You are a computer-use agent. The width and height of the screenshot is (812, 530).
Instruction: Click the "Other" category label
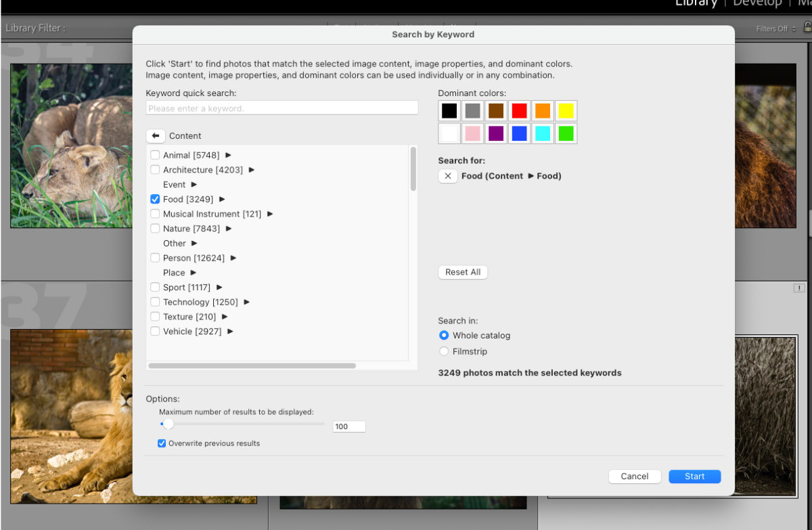(175, 243)
